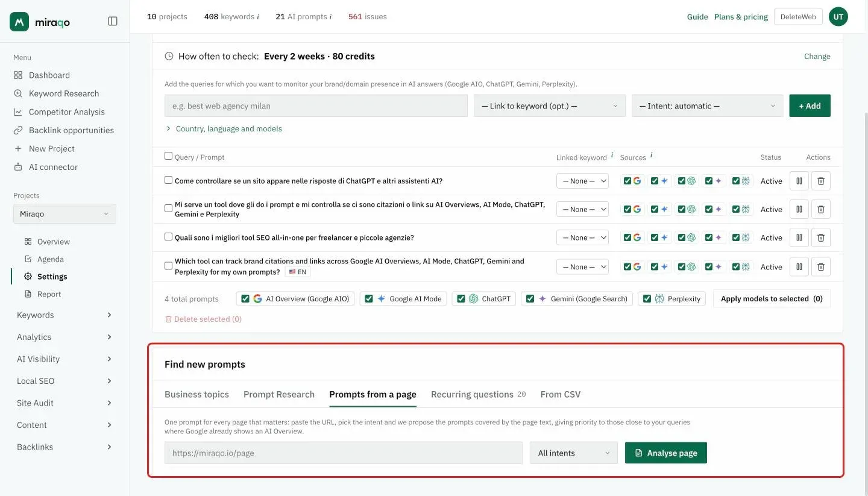Viewport: 868px width, 496px height.
Task: Switch to the Recurring questions tab
Action: pyautogui.click(x=478, y=394)
